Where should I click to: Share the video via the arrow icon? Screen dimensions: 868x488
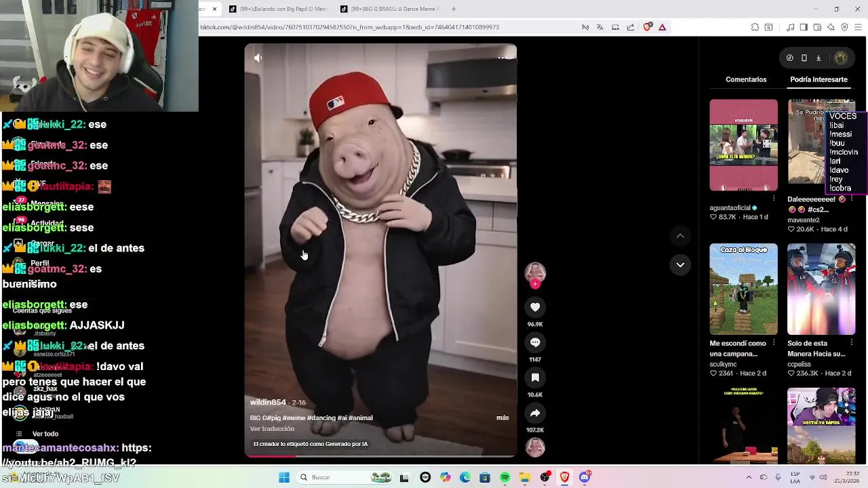pos(535,413)
